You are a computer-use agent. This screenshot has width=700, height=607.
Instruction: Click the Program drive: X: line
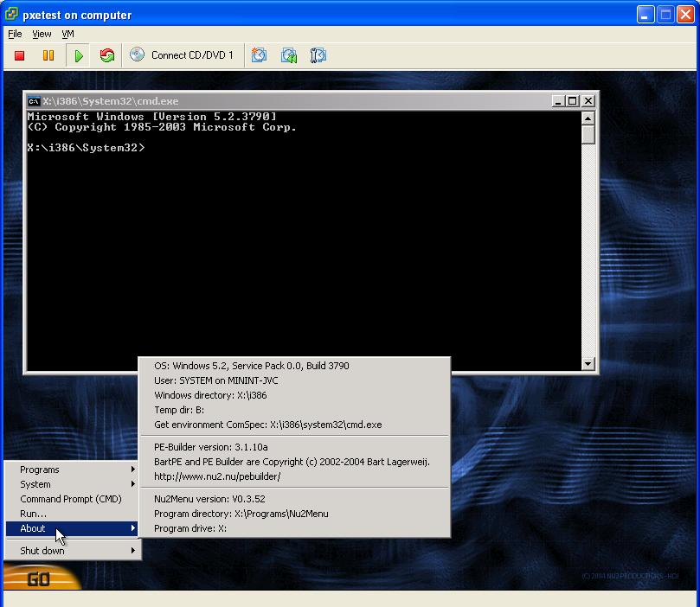(295, 528)
